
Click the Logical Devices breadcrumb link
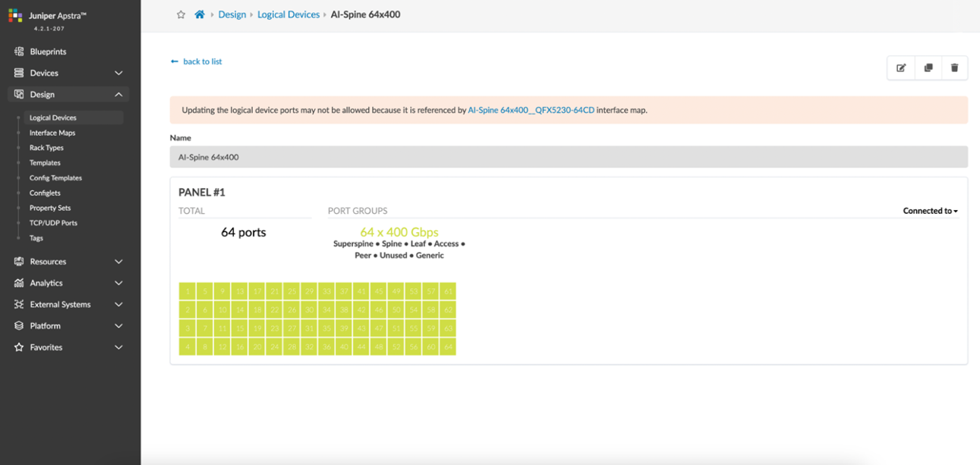click(x=288, y=14)
